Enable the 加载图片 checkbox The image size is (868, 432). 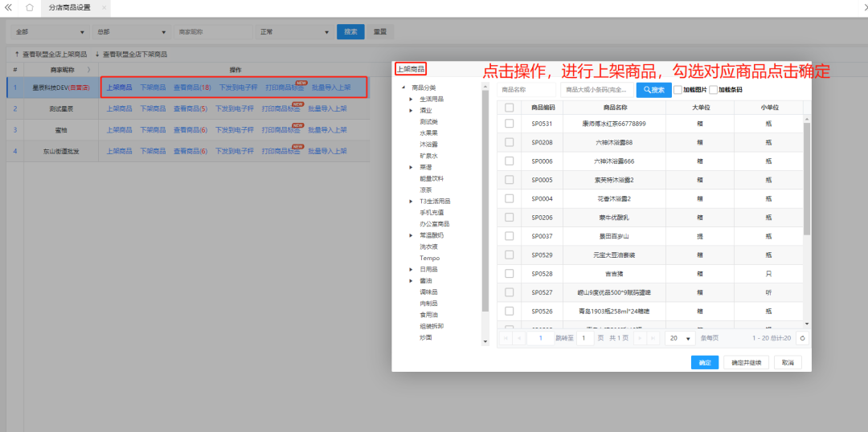point(678,90)
